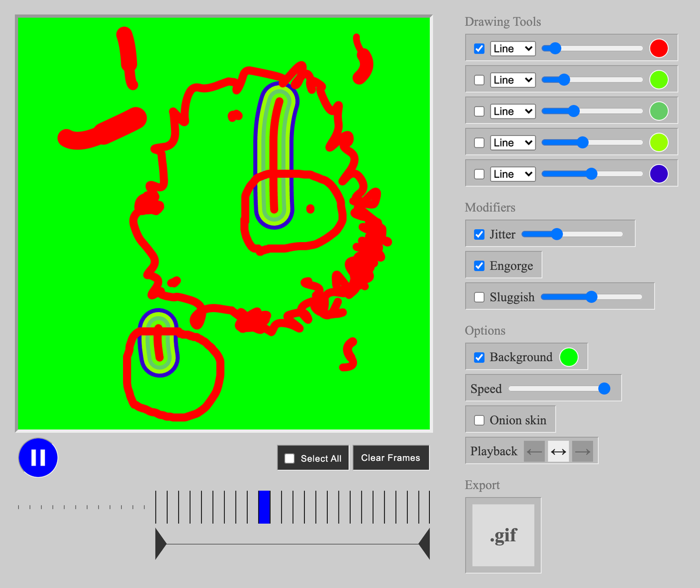Image resolution: width=700 pixels, height=588 pixels.
Task: Enable the blue Line tool checkbox
Action: [x=480, y=174]
